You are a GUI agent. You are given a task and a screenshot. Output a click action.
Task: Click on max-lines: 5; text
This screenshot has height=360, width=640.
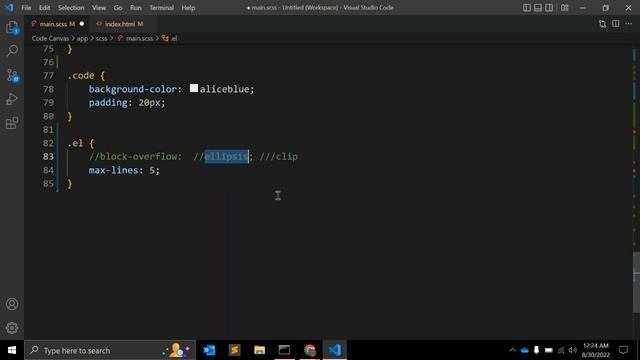pos(124,170)
